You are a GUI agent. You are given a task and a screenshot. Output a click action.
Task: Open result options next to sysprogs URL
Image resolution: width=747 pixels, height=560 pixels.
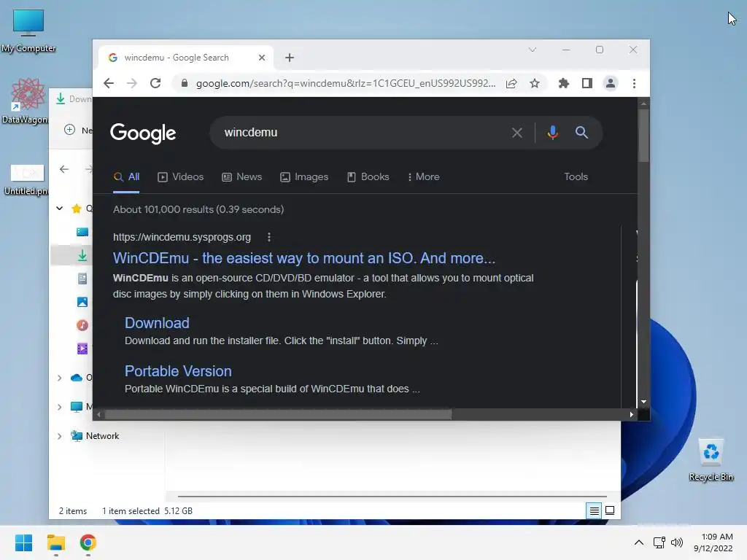[x=269, y=237]
